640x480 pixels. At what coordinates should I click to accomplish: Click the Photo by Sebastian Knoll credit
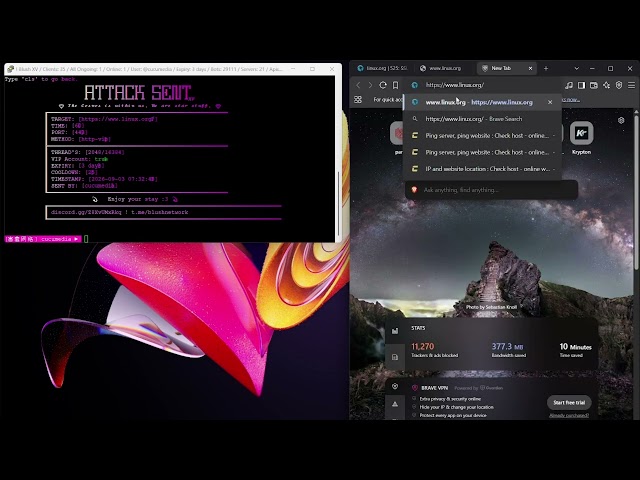(x=491, y=307)
